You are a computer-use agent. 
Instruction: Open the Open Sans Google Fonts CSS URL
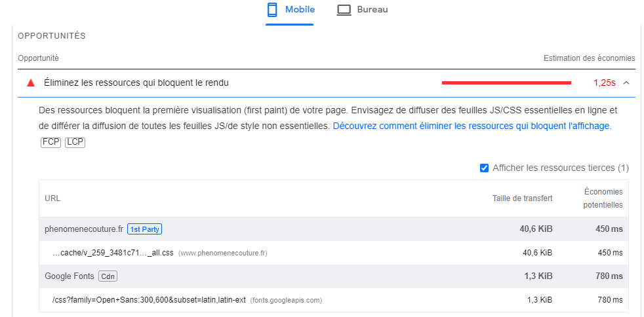coord(149,300)
